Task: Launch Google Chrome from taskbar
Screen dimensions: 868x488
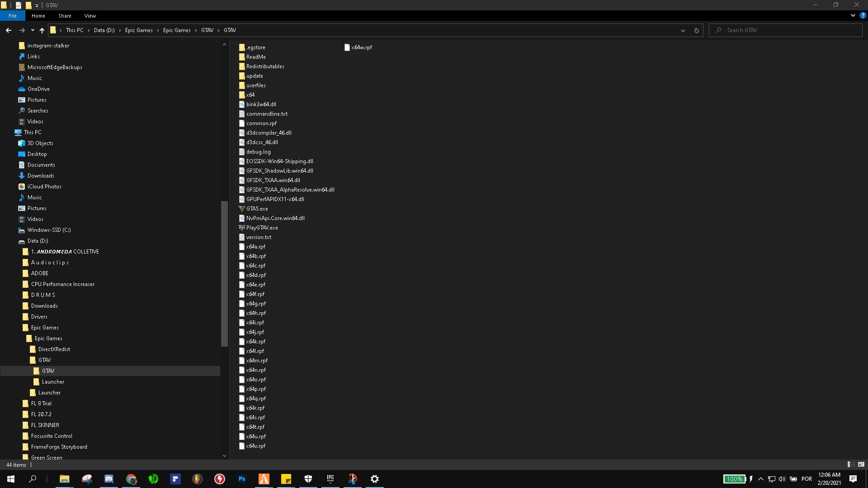Action: tap(131, 479)
